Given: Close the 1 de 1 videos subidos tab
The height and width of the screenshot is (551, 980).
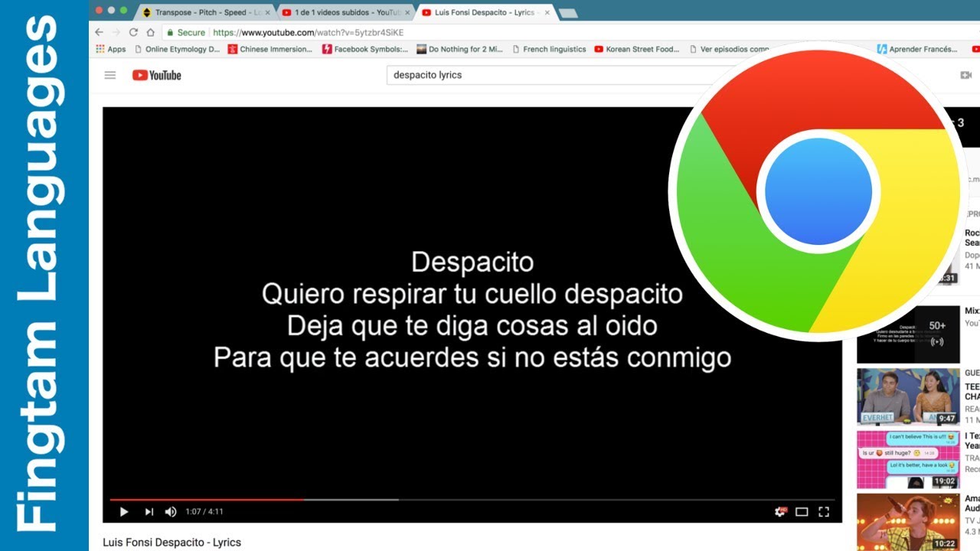Looking at the screenshot, I should (407, 12).
